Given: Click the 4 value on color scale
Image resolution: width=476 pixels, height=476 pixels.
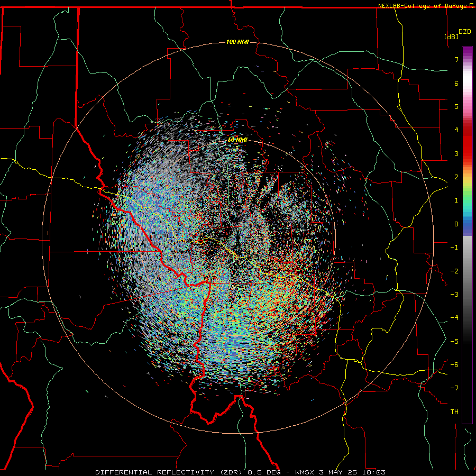Looking at the screenshot, I should [x=456, y=130].
